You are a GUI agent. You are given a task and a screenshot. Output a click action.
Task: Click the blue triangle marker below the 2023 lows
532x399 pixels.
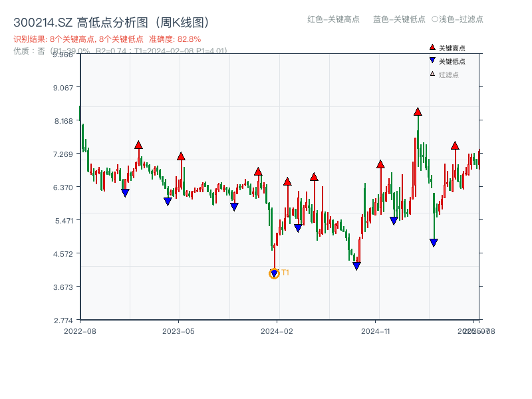(x=167, y=200)
